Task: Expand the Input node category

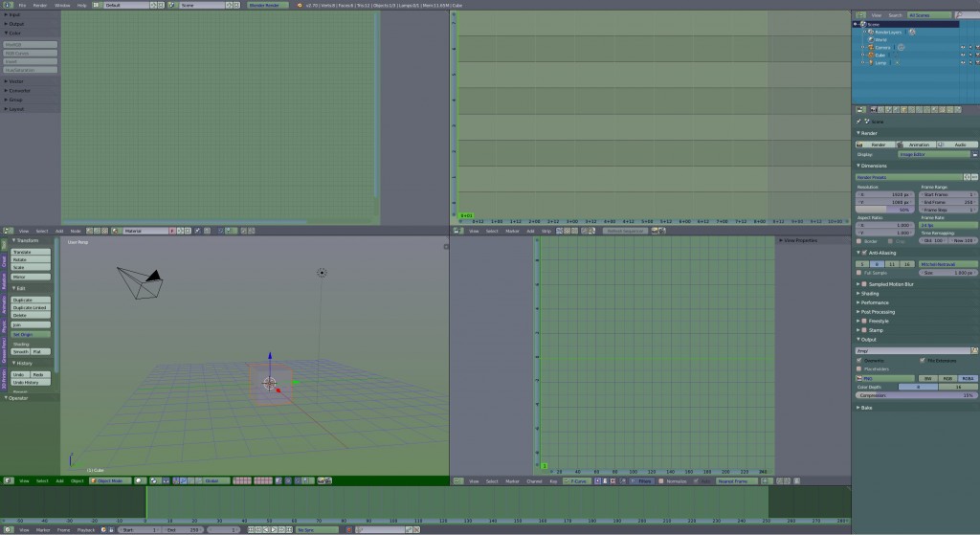Action: pyautogui.click(x=13, y=14)
